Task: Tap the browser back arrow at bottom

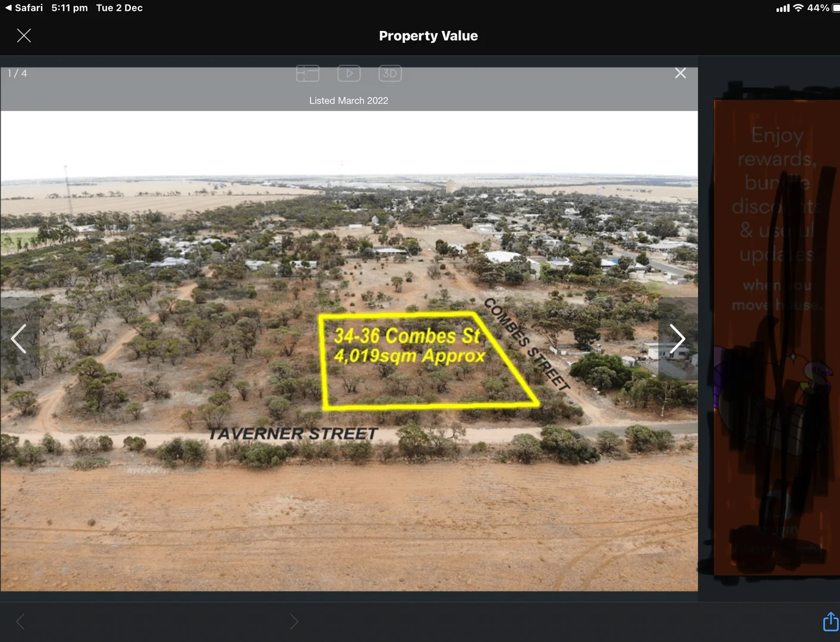Action: point(21,622)
